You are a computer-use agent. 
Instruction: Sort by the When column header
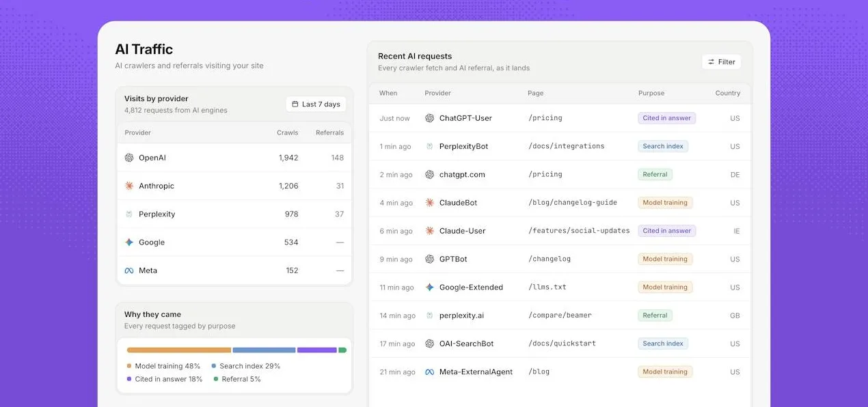point(388,93)
